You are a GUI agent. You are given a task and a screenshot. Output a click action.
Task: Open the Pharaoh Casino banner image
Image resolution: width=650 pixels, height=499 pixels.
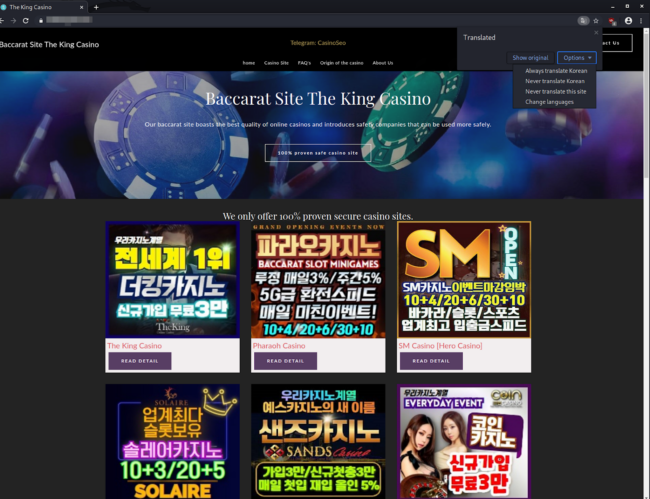point(318,280)
